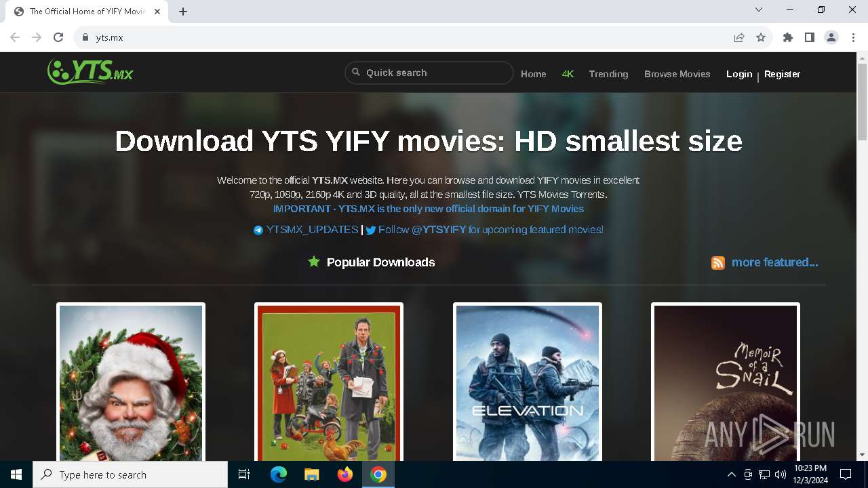The height and width of the screenshot is (488, 868).
Task: Click the Windows search box
Action: (x=130, y=474)
